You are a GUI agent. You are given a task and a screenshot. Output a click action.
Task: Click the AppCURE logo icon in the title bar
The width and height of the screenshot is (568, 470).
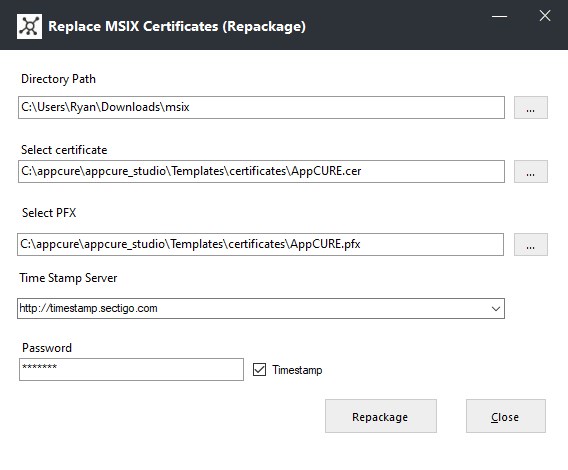[x=29, y=26]
